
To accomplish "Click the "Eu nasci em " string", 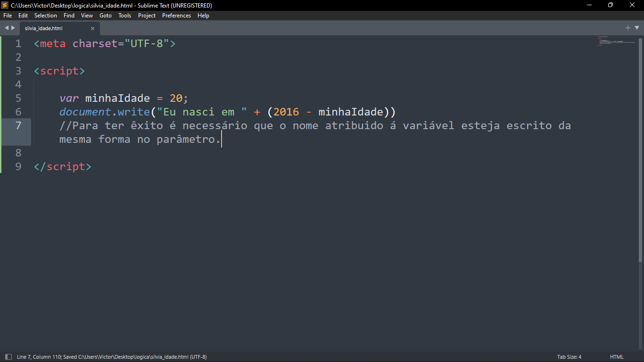I will coord(202,112).
